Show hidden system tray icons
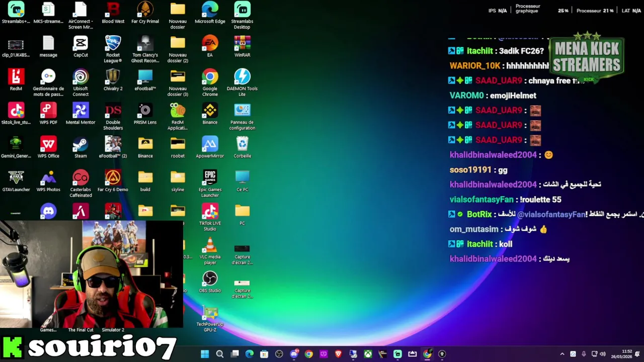This screenshot has height=362, width=644. pyautogui.click(x=562, y=354)
